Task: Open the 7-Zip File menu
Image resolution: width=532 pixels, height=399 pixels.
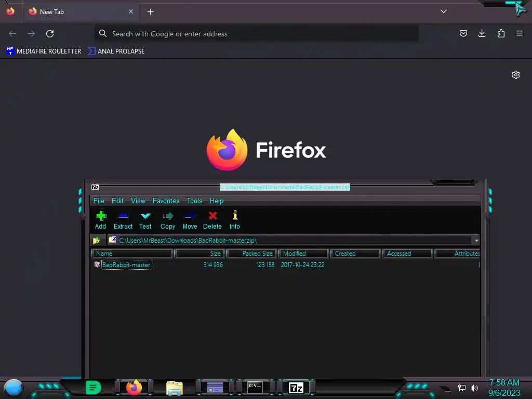Action: 99,201
